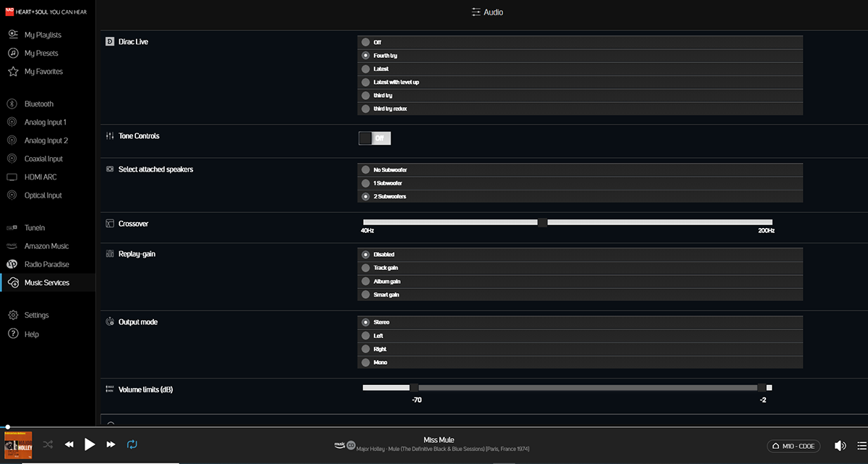Click the playback progress bar handle

tap(7, 427)
